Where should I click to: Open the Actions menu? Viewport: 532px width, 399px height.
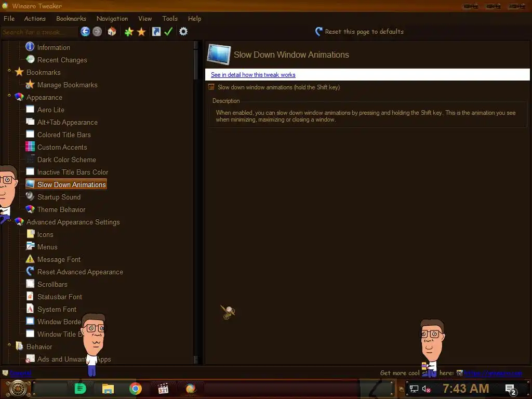[x=35, y=18]
